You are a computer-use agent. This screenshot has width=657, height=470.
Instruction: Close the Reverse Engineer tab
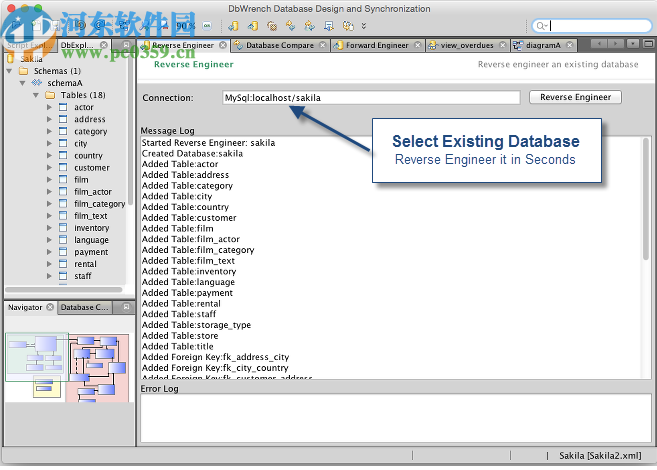[x=223, y=45]
